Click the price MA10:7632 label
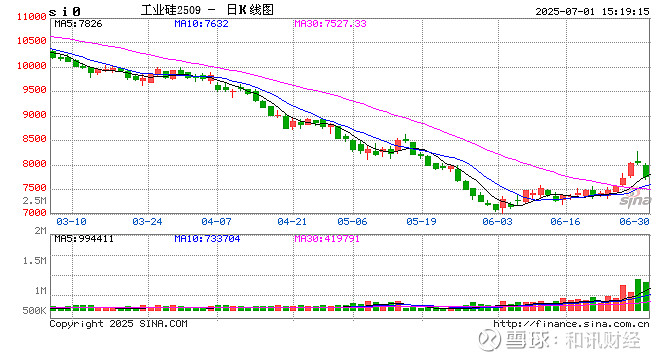 (x=201, y=24)
